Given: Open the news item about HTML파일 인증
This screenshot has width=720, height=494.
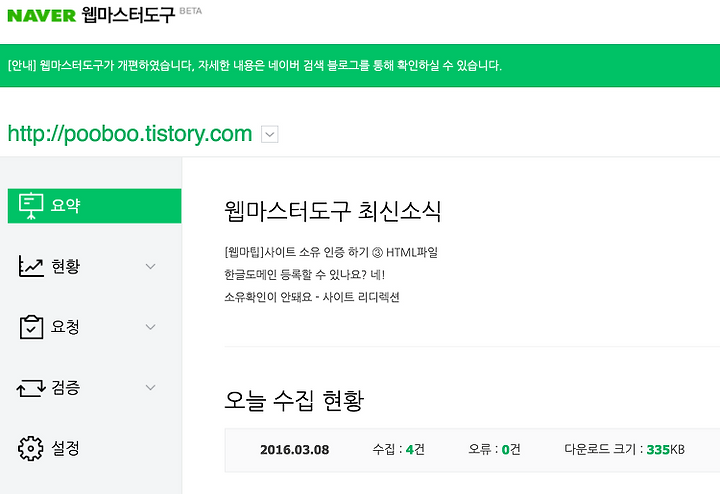Looking at the screenshot, I should [x=331, y=252].
